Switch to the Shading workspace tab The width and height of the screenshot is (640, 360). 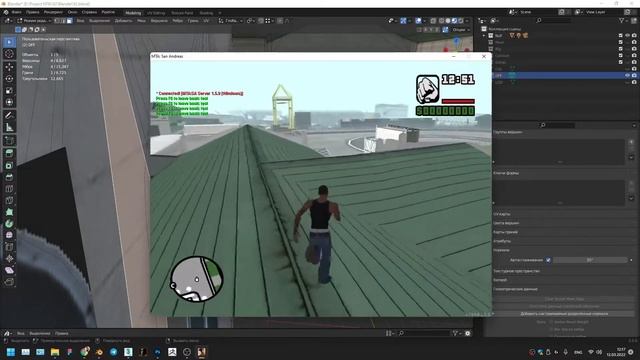point(206,13)
